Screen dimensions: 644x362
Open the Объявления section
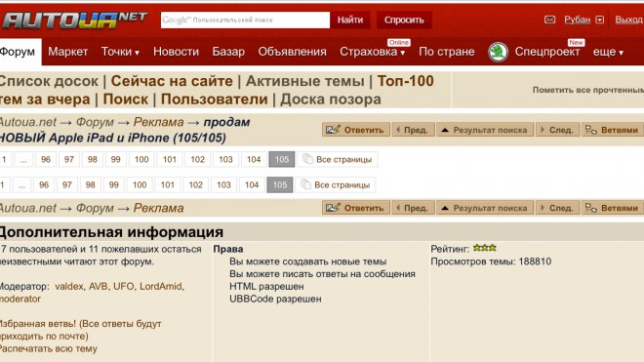pos(292,52)
